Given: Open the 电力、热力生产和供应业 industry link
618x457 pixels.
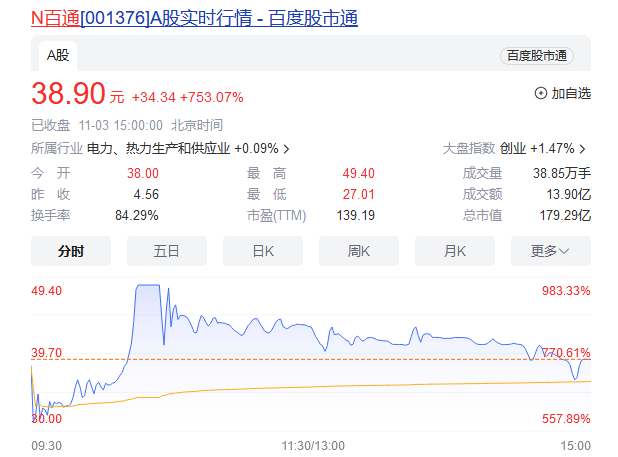Looking at the screenshot, I should 158,149.
